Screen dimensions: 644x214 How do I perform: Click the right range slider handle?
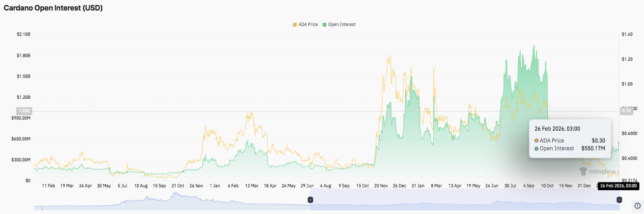coord(619,200)
